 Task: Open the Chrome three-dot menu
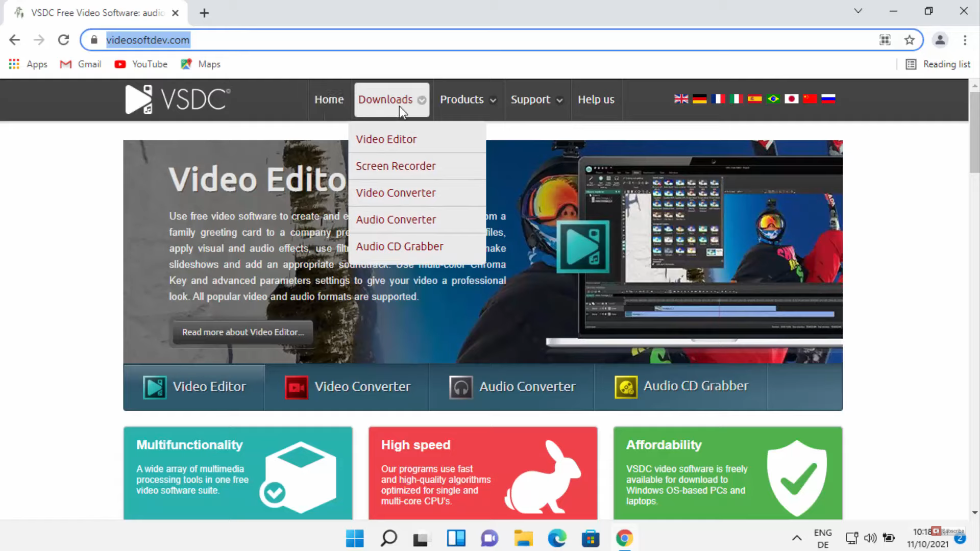coord(965,40)
